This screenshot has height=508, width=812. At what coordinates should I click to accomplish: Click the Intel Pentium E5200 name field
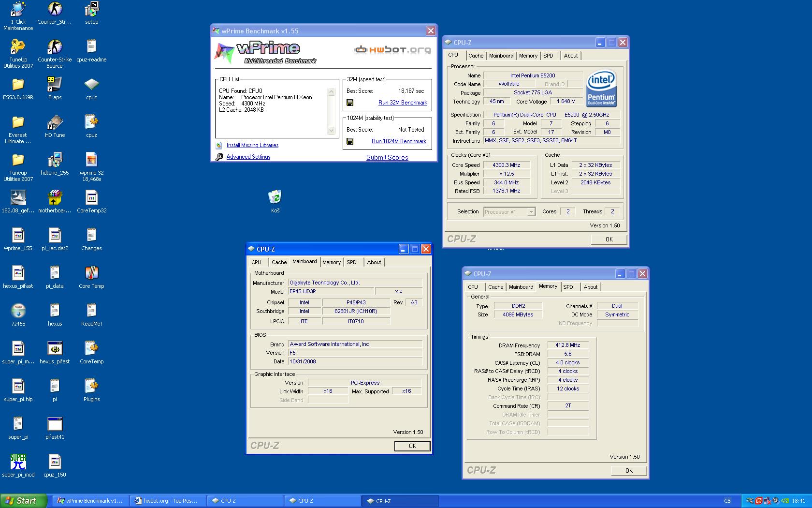533,75
